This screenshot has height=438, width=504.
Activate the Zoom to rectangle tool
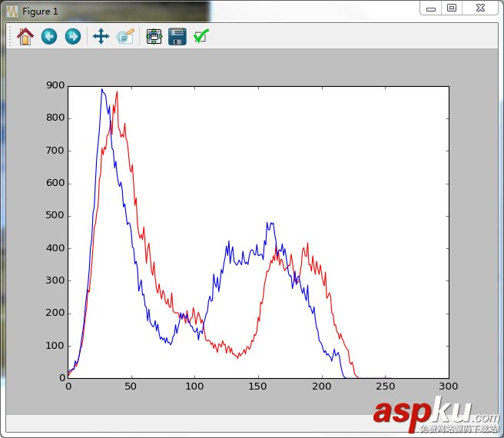tap(126, 36)
